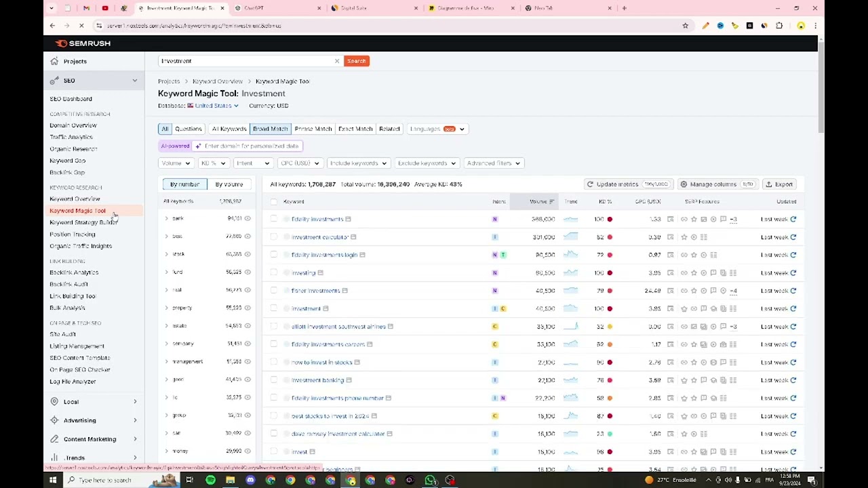This screenshot has height=488, width=868.
Task: Open the fisher investments keyword link
Action: click(x=315, y=291)
